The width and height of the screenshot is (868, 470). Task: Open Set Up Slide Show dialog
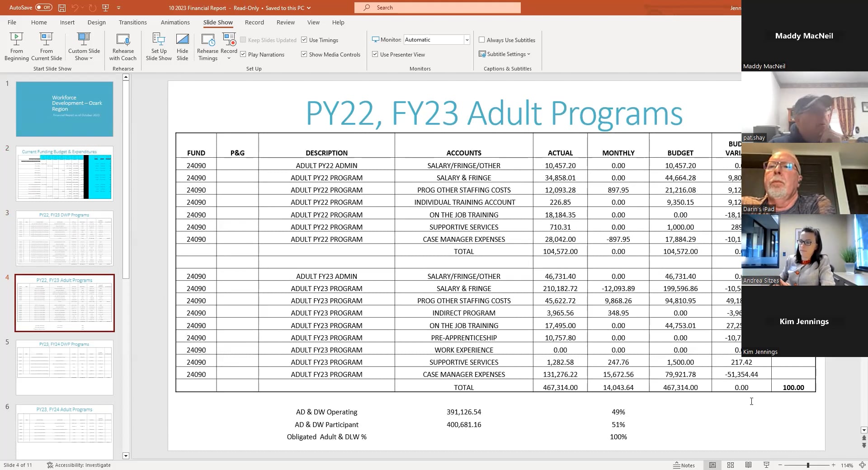click(159, 46)
